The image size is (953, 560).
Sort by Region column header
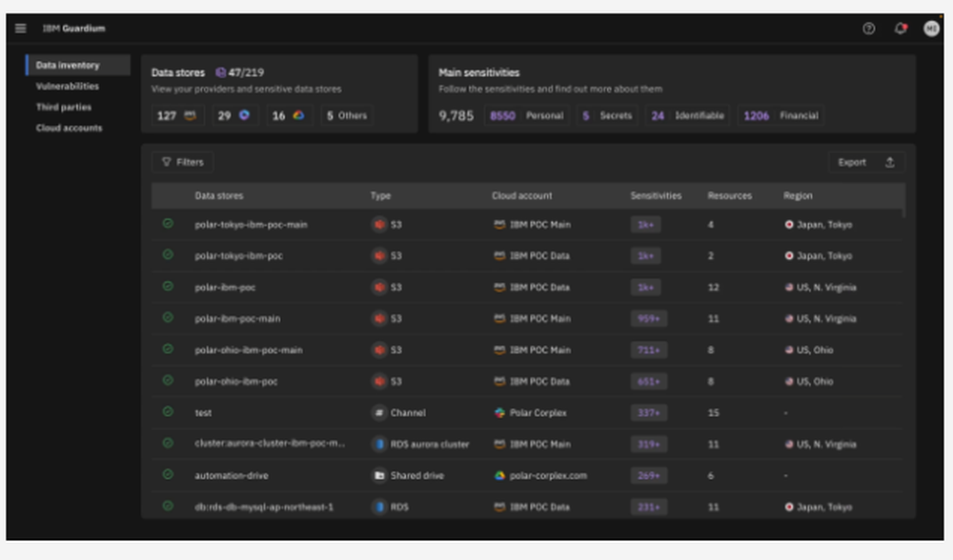798,195
